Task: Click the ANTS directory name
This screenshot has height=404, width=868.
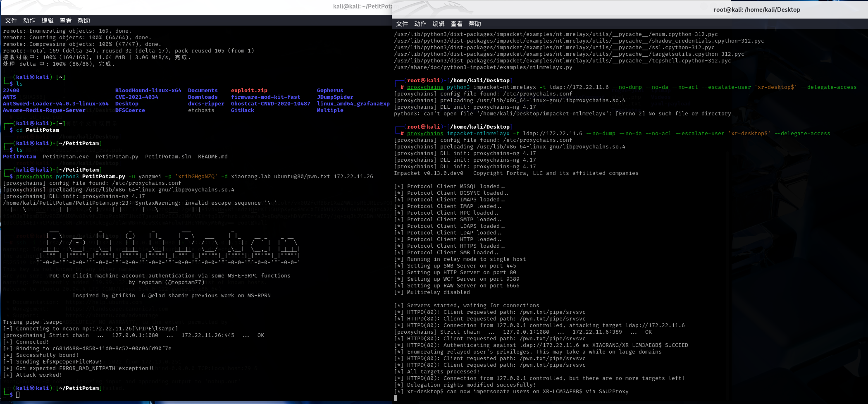Action: click(x=10, y=97)
